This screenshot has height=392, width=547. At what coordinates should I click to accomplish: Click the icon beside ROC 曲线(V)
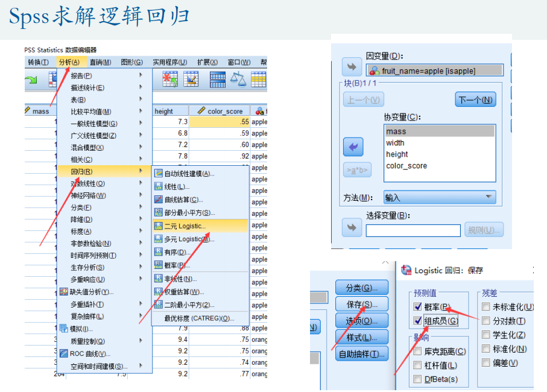[64, 353]
